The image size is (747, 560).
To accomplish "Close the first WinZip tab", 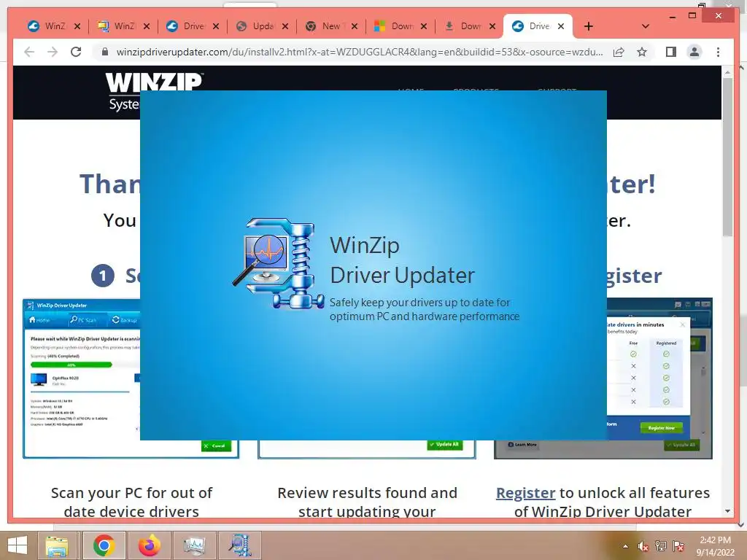I will point(77,26).
